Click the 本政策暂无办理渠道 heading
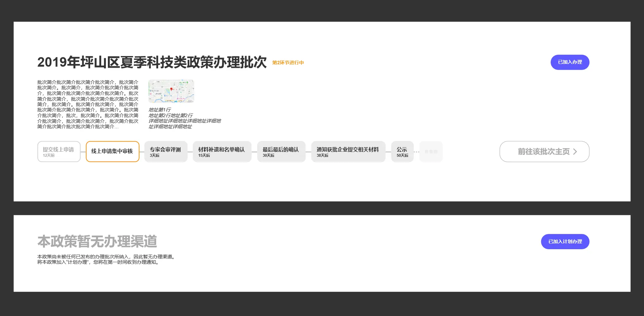The width and height of the screenshot is (644, 316). coord(97,242)
